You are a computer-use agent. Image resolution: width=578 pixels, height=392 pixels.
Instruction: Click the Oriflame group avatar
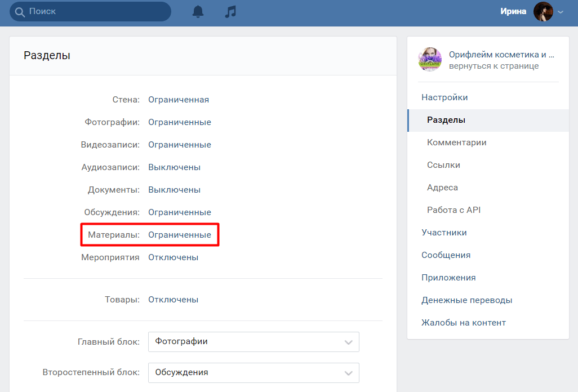pos(430,60)
